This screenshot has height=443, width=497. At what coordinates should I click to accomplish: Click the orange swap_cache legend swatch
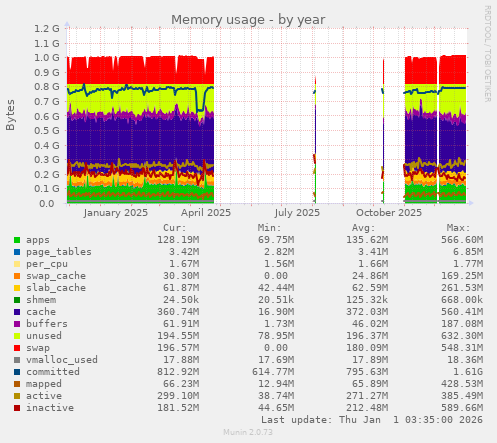[x=17, y=276]
